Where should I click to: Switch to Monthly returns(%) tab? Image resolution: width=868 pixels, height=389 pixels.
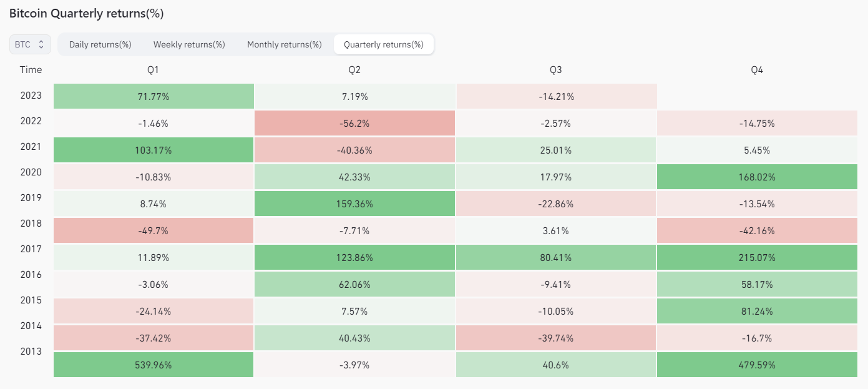pos(285,44)
